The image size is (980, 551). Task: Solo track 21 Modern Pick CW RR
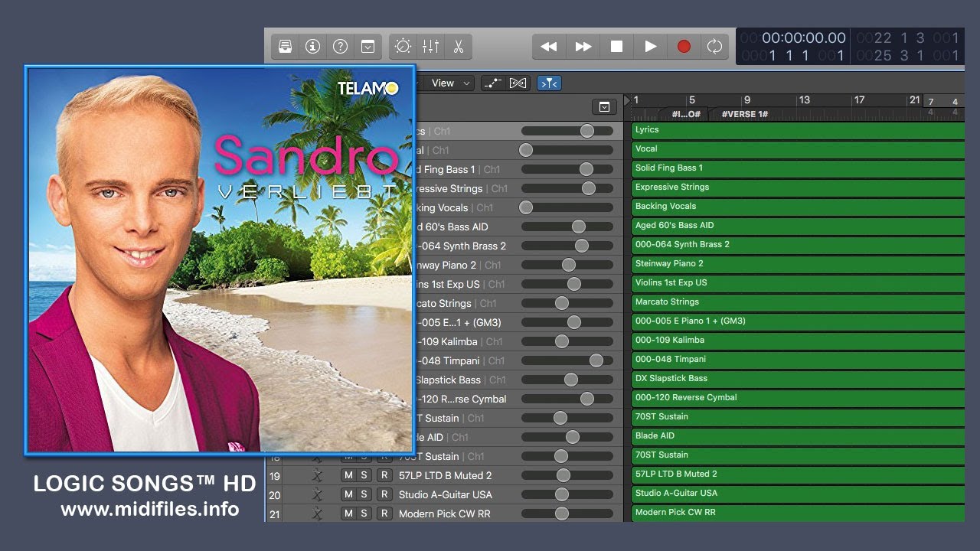[364, 514]
